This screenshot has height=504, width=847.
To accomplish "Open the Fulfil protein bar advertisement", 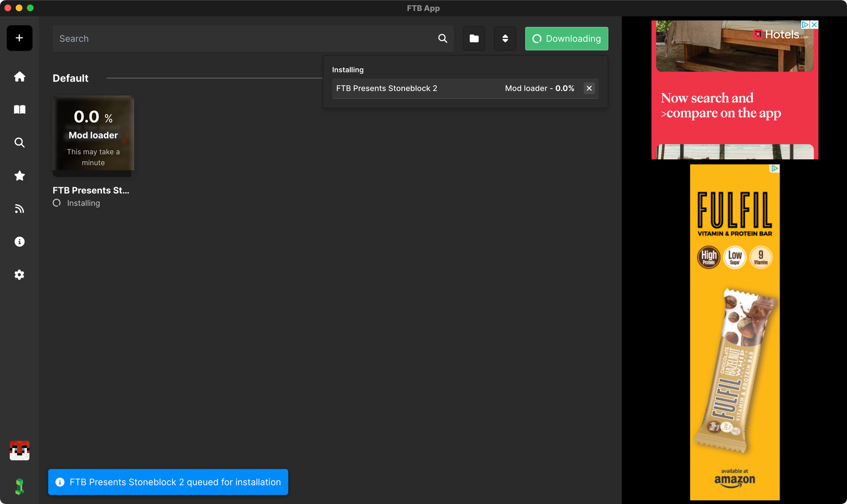I will [735, 332].
